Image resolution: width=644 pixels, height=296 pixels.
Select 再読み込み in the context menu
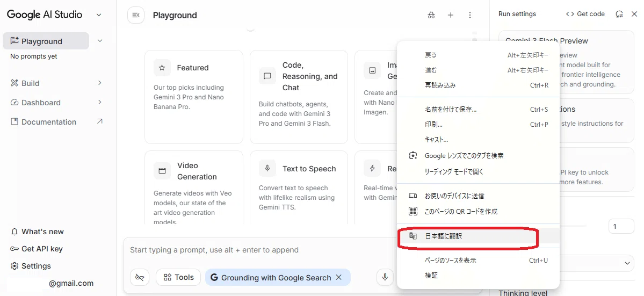pyautogui.click(x=479, y=85)
